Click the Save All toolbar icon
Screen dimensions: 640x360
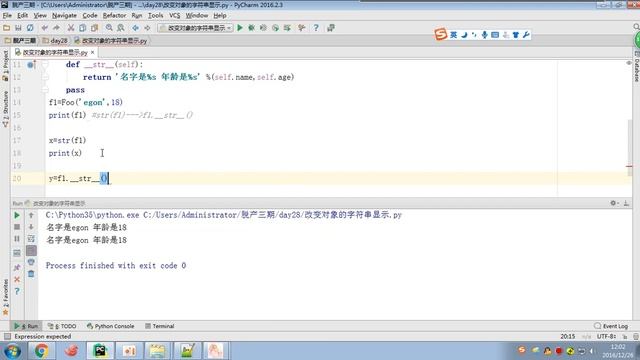coord(18,28)
